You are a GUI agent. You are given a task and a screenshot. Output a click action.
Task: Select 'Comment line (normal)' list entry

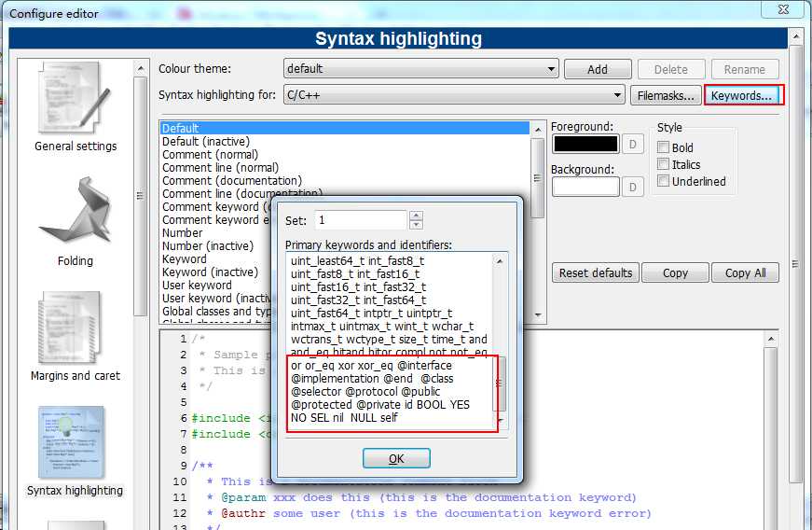pos(345,167)
